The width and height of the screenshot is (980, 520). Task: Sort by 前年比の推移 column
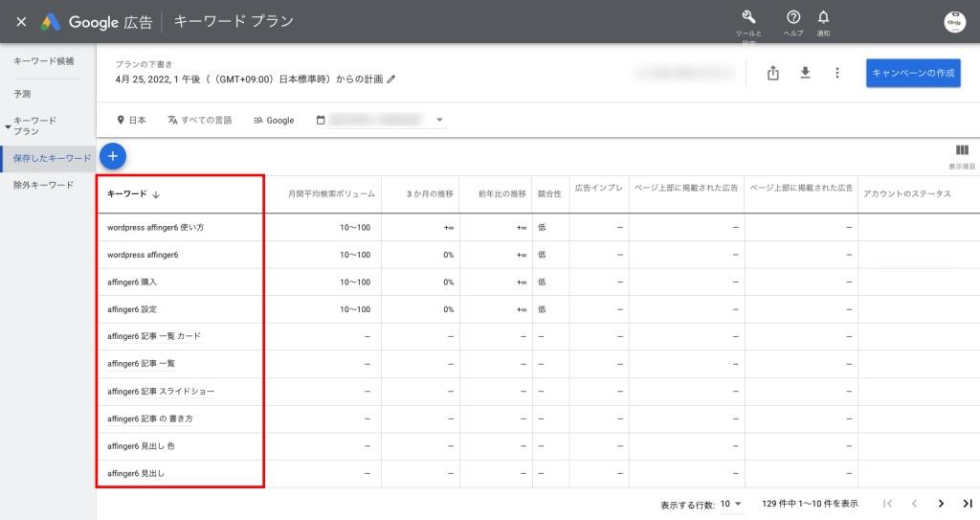[501, 194]
